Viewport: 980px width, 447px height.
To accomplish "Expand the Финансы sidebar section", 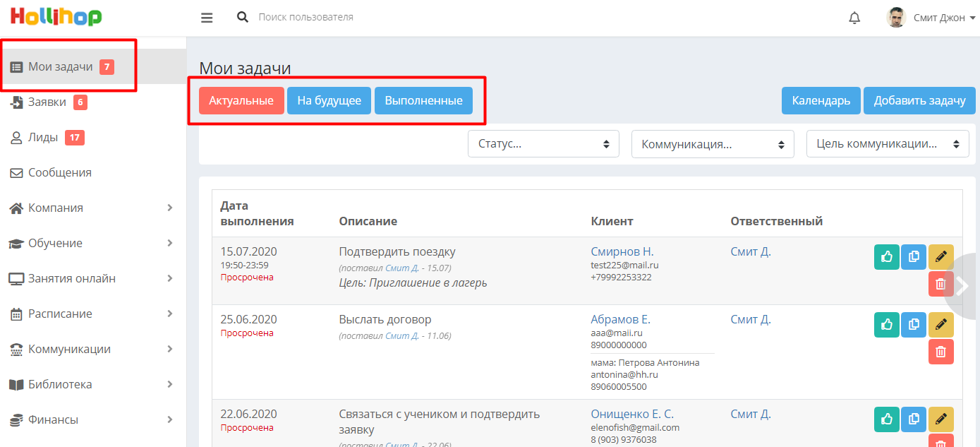I will point(93,419).
